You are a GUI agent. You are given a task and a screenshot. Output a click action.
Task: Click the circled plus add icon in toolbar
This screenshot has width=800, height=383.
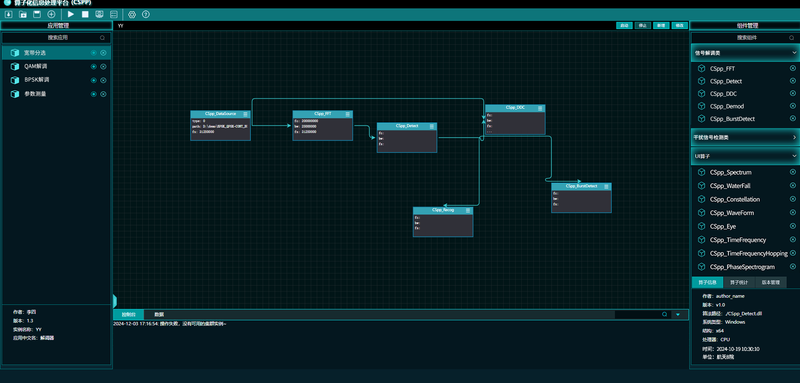(x=51, y=14)
